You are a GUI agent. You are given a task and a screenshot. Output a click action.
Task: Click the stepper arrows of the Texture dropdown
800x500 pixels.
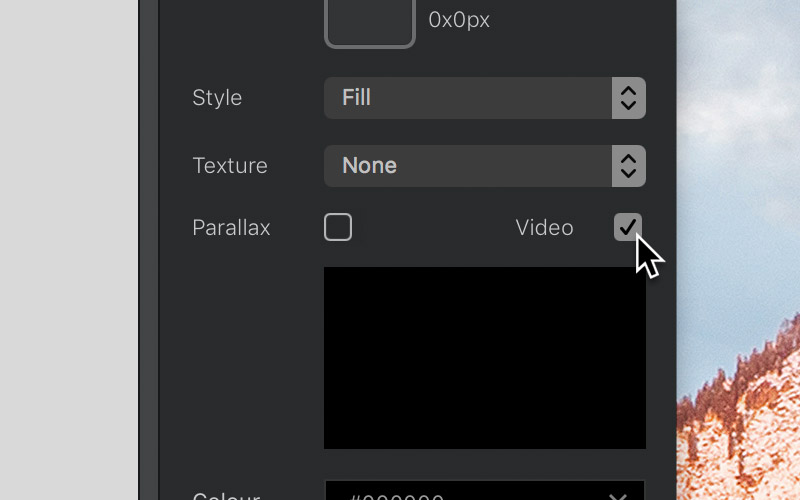(629, 166)
